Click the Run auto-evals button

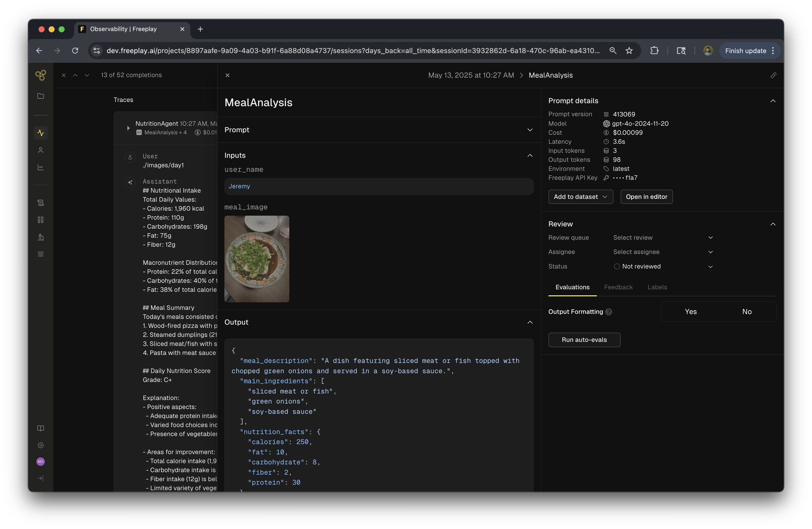(584, 340)
